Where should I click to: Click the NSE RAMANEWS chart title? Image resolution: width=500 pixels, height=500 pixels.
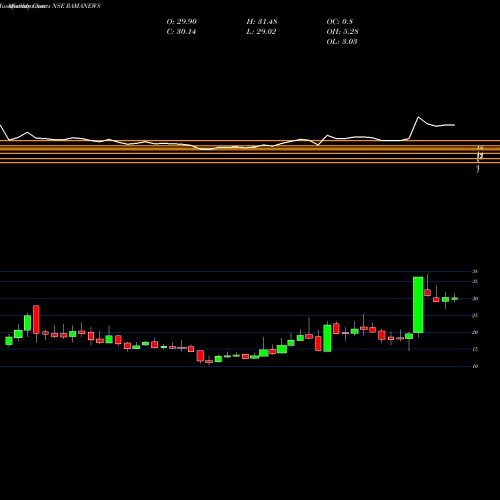(76, 6)
